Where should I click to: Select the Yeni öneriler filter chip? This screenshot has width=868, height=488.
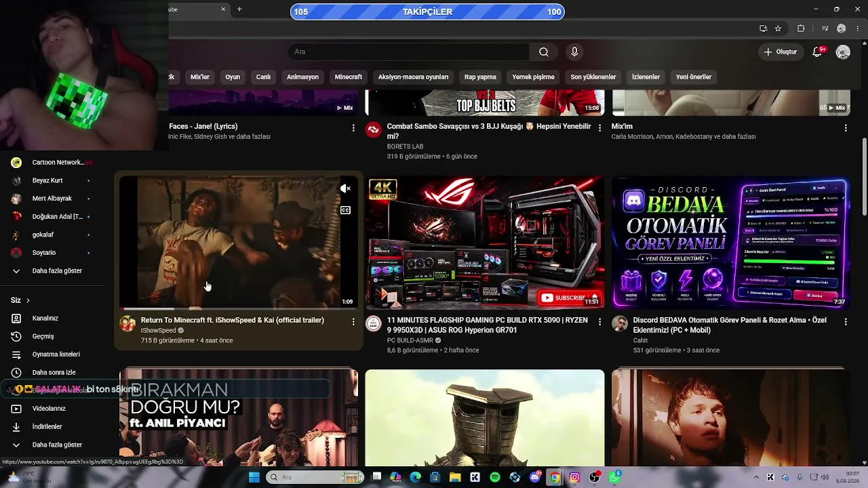click(694, 77)
